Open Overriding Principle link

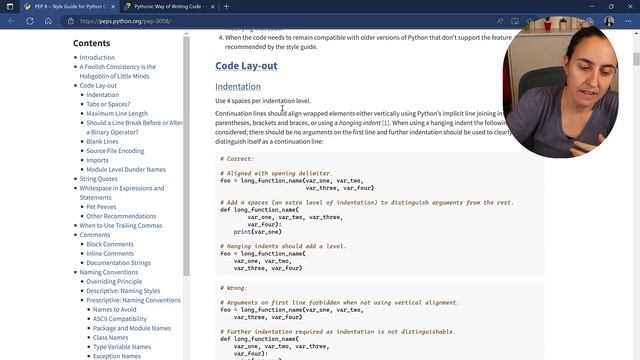click(x=114, y=282)
